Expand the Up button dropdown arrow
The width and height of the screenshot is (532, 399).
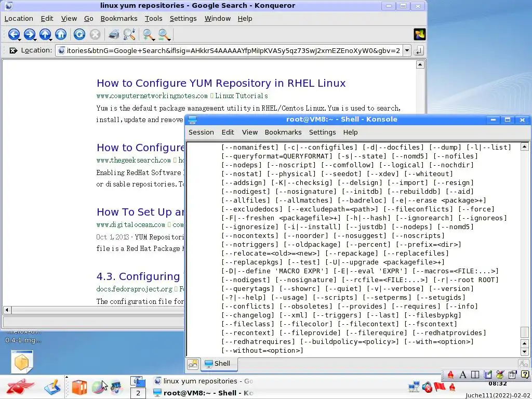50,39
